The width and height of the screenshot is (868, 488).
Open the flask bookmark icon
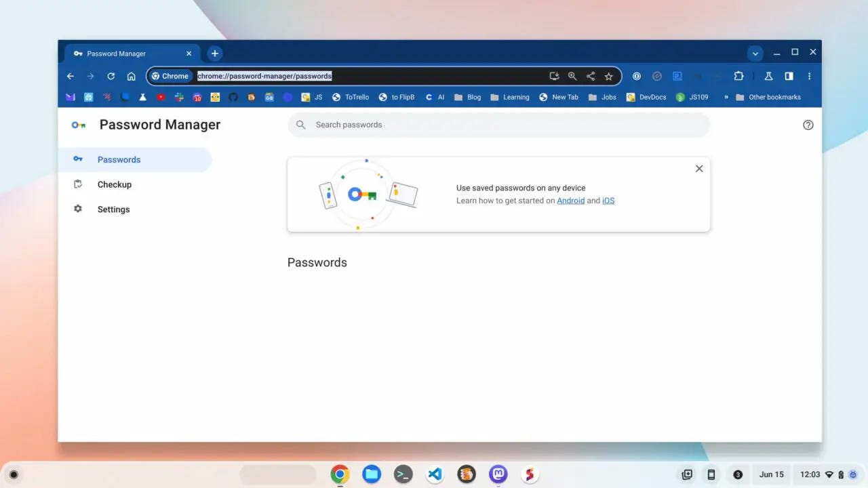point(143,97)
